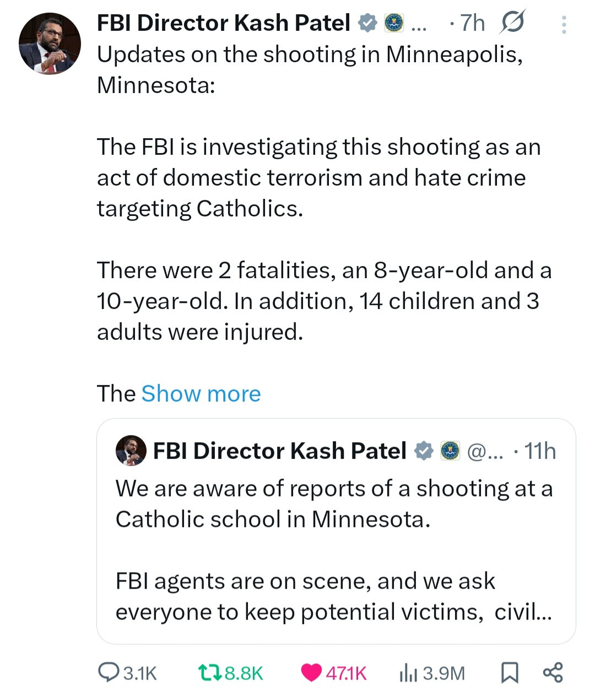Open Kash Patel's large profile avatar
The height and width of the screenshot is (700, 595).
pos(50,44)
